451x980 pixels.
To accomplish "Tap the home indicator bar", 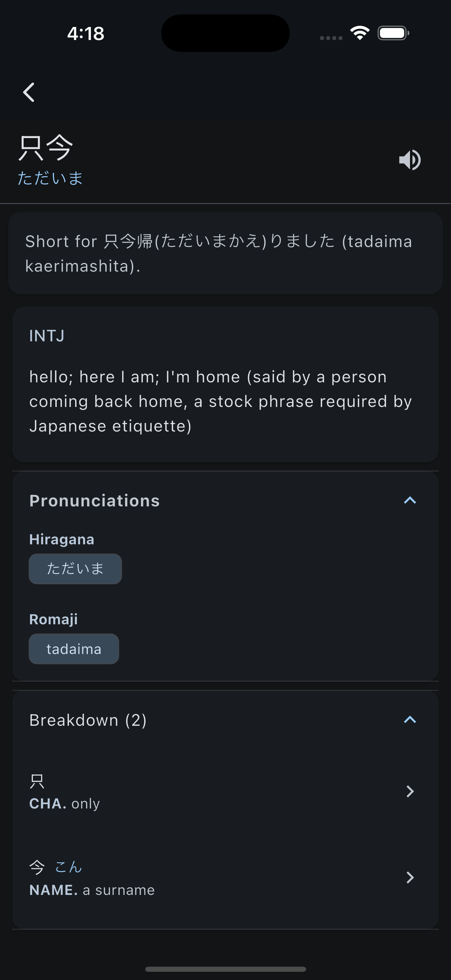I will tap(225, 969).
